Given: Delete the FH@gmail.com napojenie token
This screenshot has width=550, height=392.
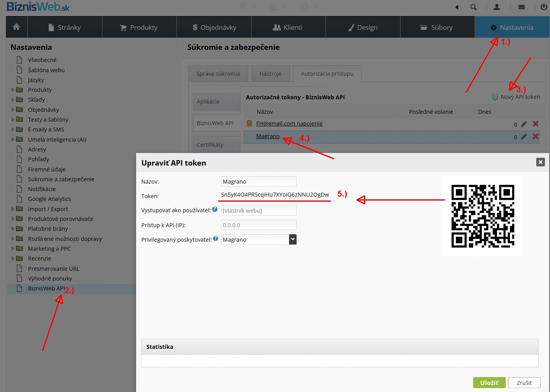Looking at the screenshot, I should [535, 124].
